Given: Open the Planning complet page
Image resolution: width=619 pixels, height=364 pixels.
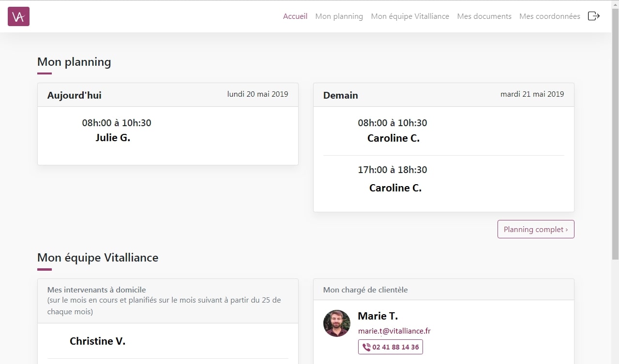Looking at the screenshot, I should pos(535,229).
